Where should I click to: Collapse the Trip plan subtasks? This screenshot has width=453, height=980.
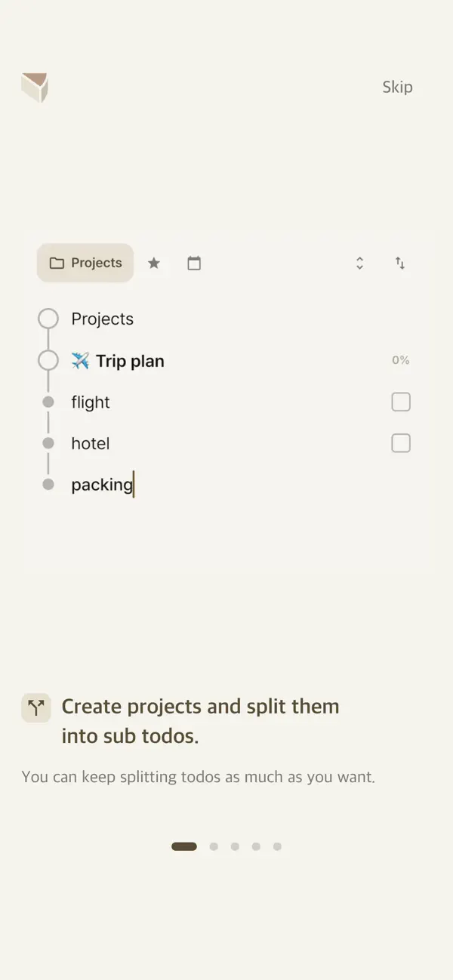pyautogui.click(x=48, y=360)
